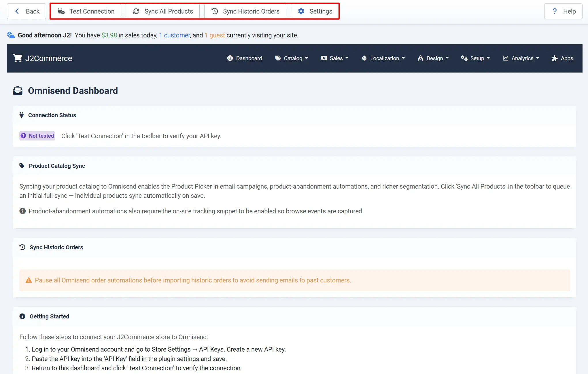Click the "Follow these steps to connect" intro text
Viewport: 588px width, 374px height.
(114, 337)
